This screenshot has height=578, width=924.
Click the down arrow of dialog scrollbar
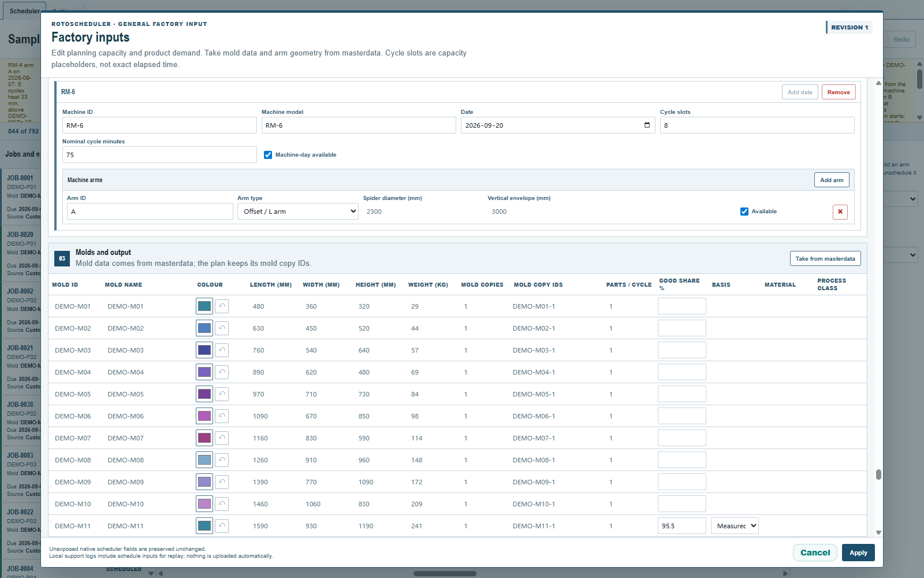click(878, 533)
